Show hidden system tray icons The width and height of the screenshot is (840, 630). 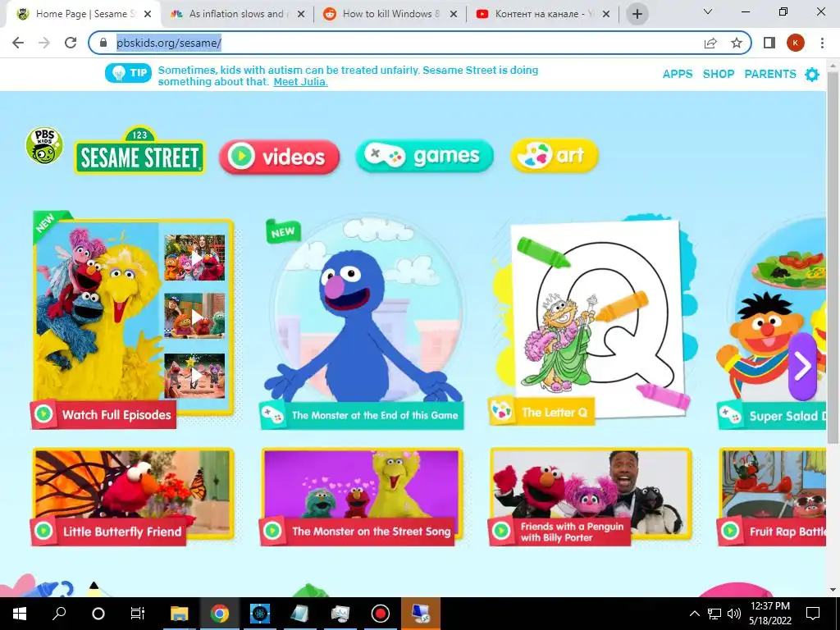(694, 614)
